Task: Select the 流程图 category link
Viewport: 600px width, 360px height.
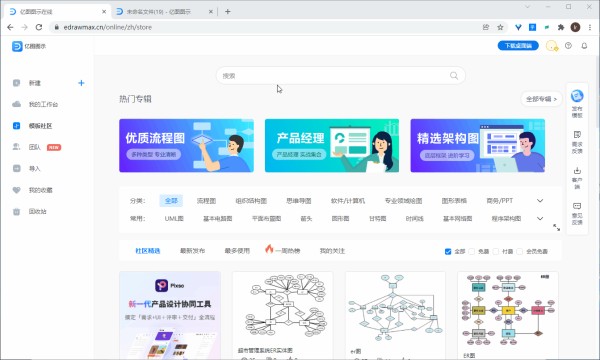Action: click(207, 201)
